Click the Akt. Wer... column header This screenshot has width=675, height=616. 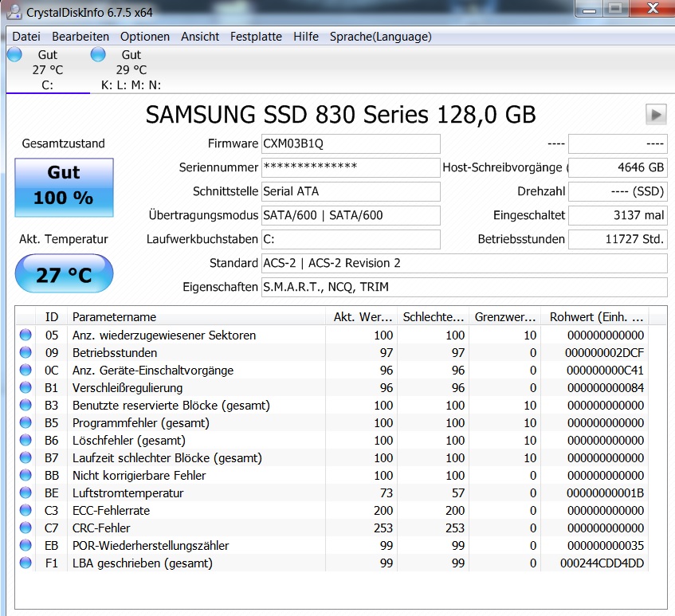[x=361, y=317]
